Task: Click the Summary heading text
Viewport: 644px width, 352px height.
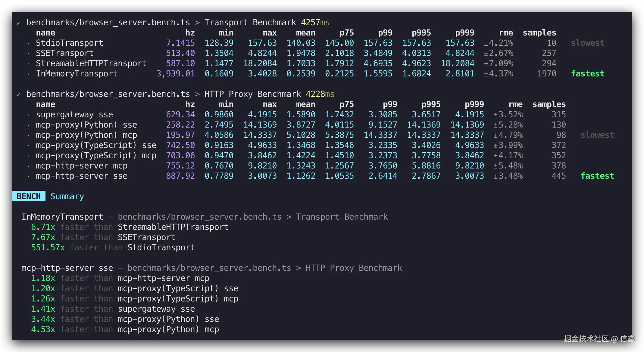Action: (x=67, y=196)
